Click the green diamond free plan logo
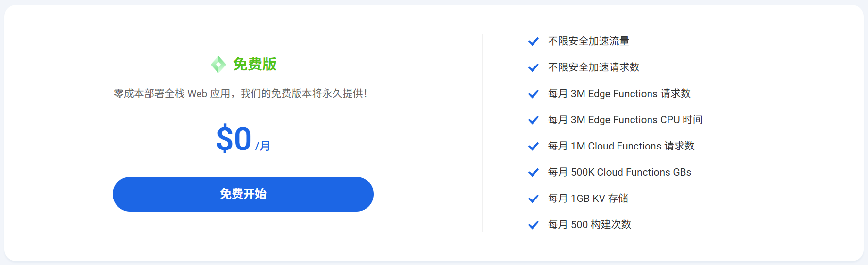The image size is (868, 265). pos(218,65)
